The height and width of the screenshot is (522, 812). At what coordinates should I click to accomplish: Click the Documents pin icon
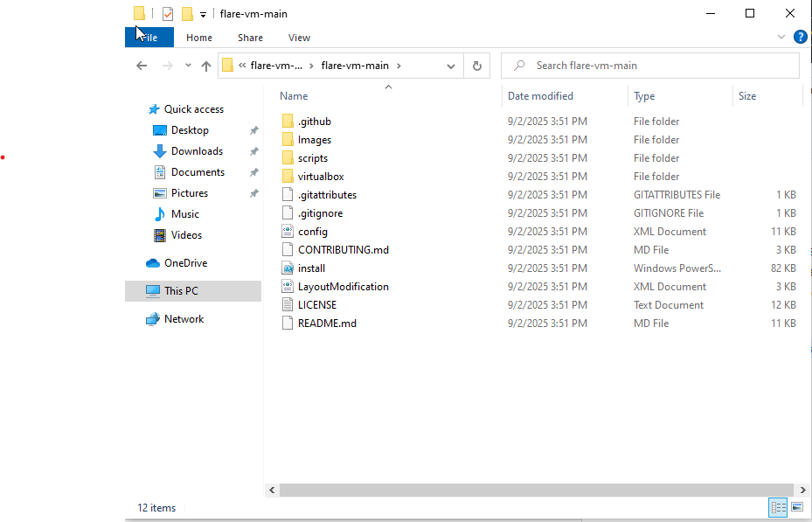coord(253,172)
